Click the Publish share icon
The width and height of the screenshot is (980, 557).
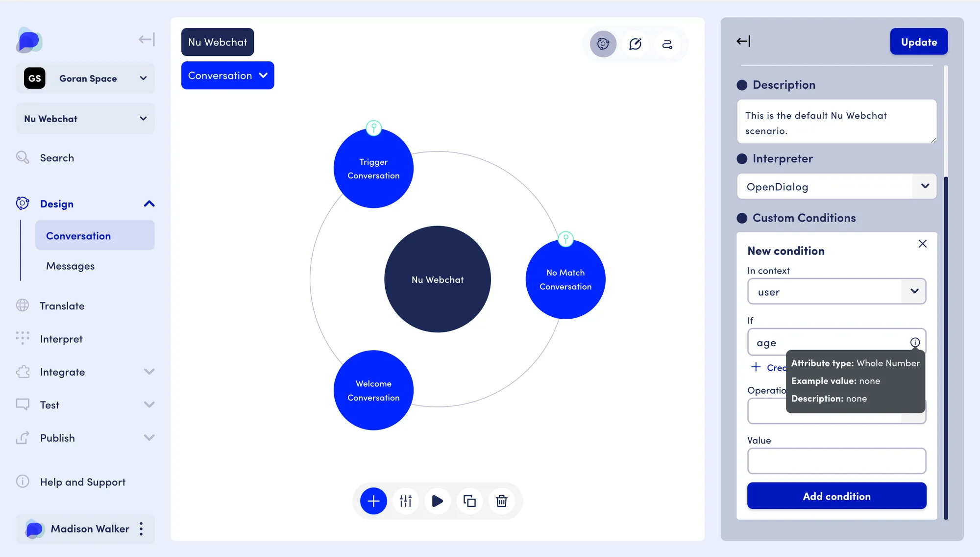tap(23, 437)
